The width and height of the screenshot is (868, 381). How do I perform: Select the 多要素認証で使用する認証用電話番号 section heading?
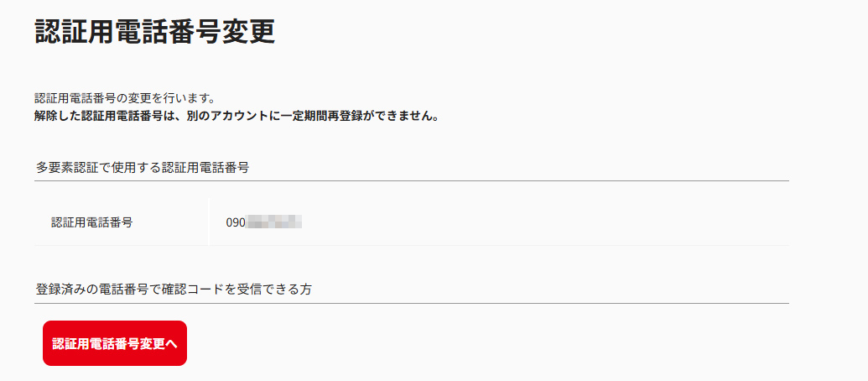coord(143,167)
